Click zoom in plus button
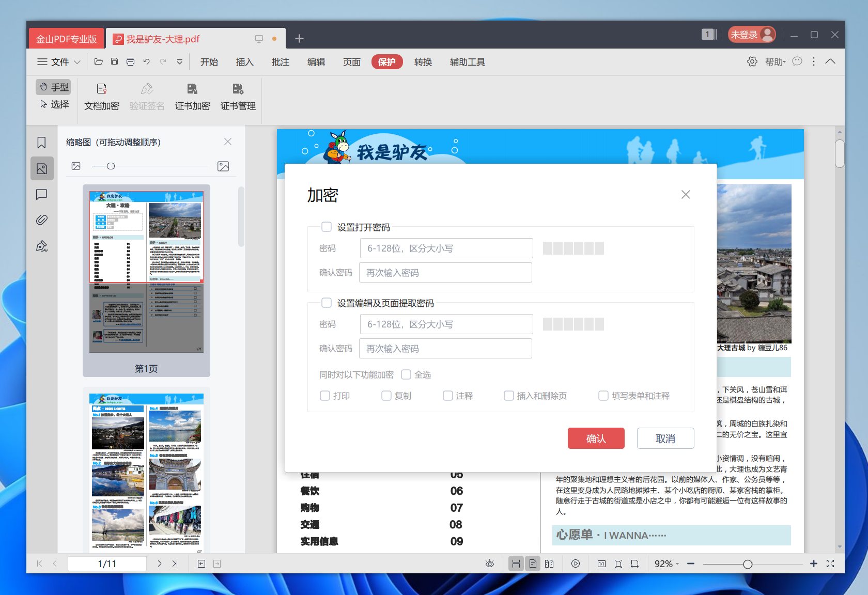The height and width of the screenshot is (595, 868). [x=814, y=563]
